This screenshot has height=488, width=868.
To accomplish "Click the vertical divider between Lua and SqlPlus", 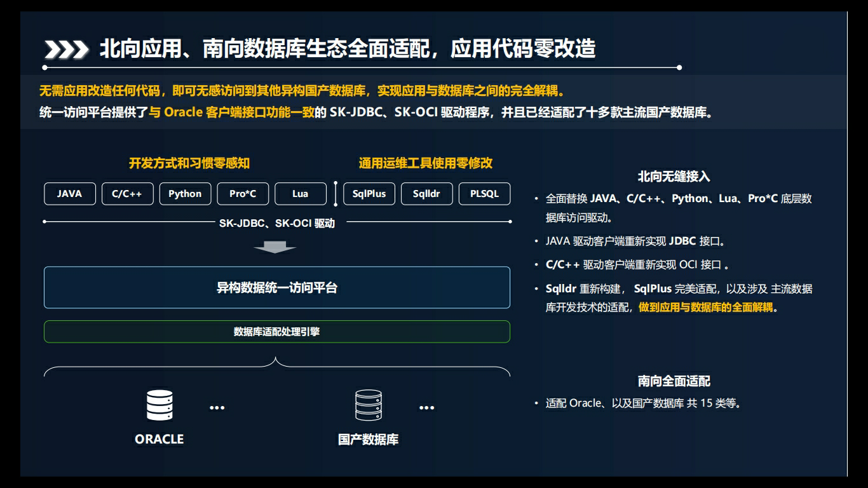I will click(x=336, y=194).
